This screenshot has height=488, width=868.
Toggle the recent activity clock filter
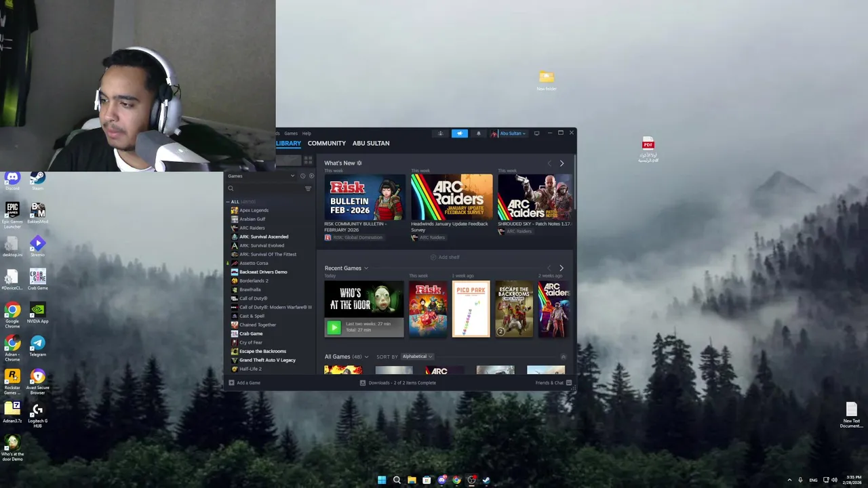pyautogui.click(x=302, y=176)
